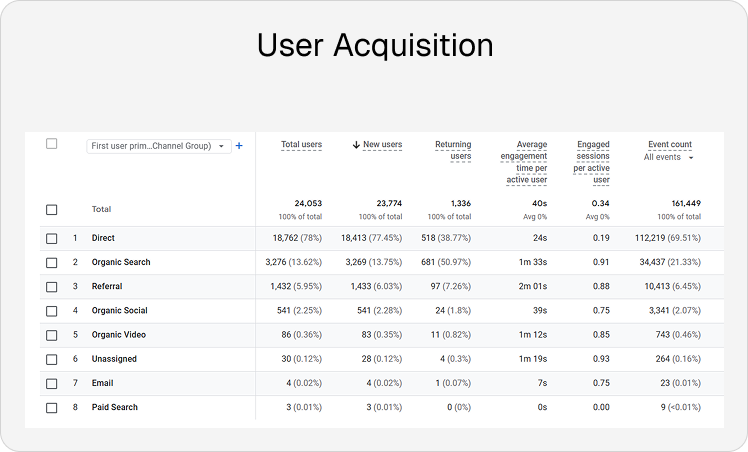Select the Event count column header
The width and height of the screenshot is (748, 452).
(x=669, y=145)
